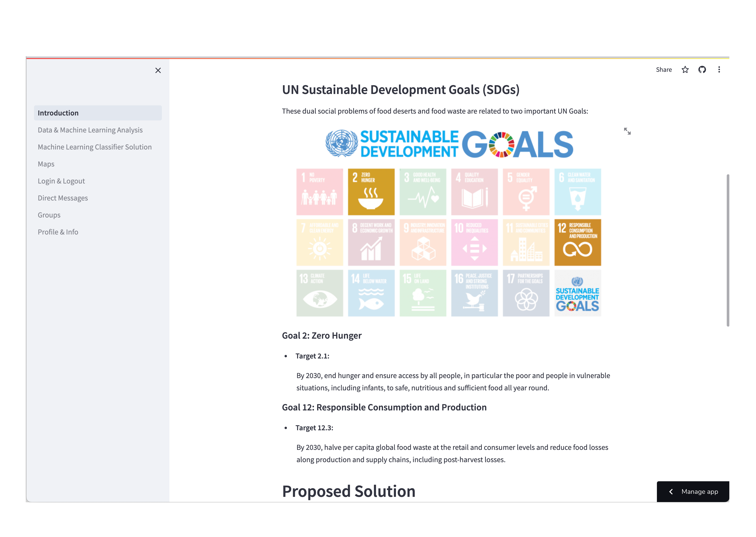The image size is (756, 537).
Task: Close the sidebar with the X icon
Action: (158, 70)
